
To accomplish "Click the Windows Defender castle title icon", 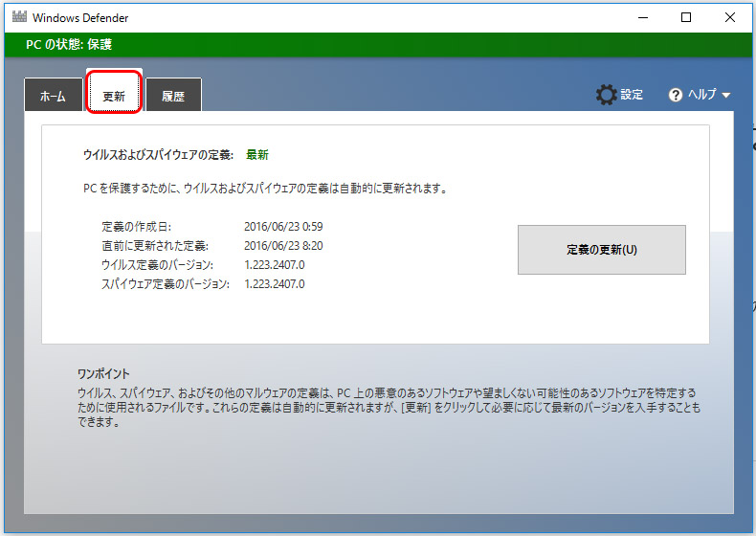I will [x=19, y=17].
